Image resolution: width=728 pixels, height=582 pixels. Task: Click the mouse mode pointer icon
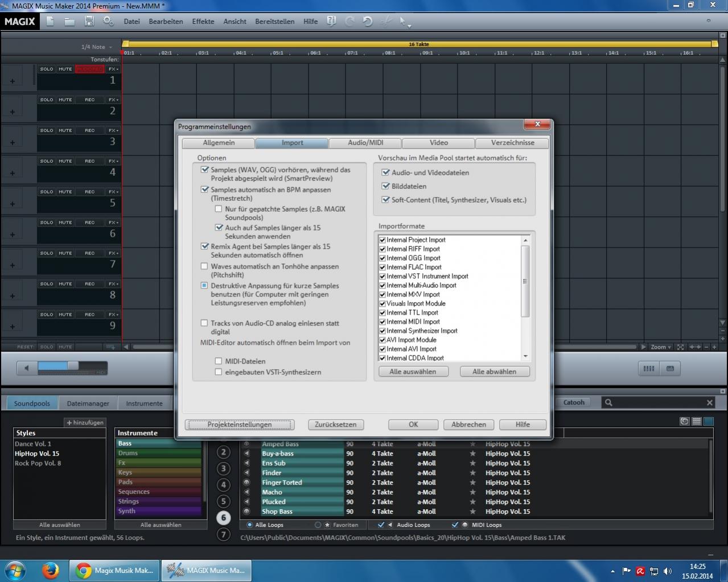tap(404, 22)
